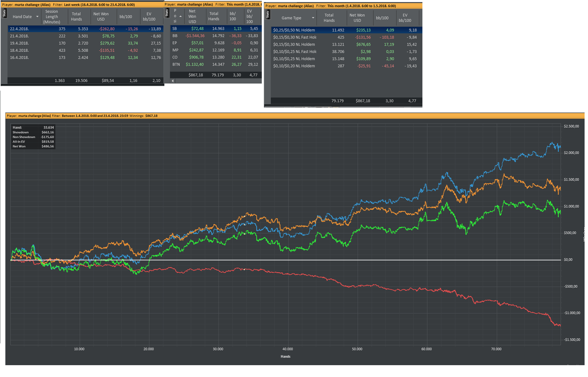Select the SB position row

point(216,28)
